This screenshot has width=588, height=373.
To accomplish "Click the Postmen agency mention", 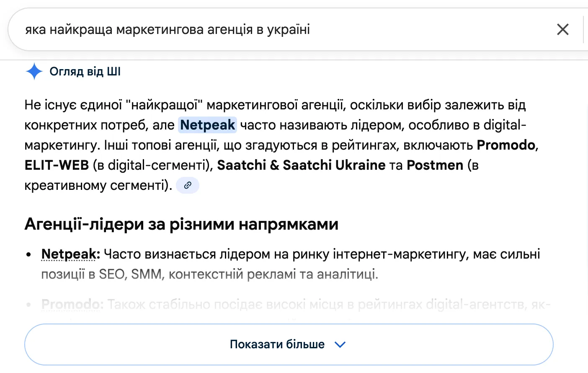I will tap(434, 165).
